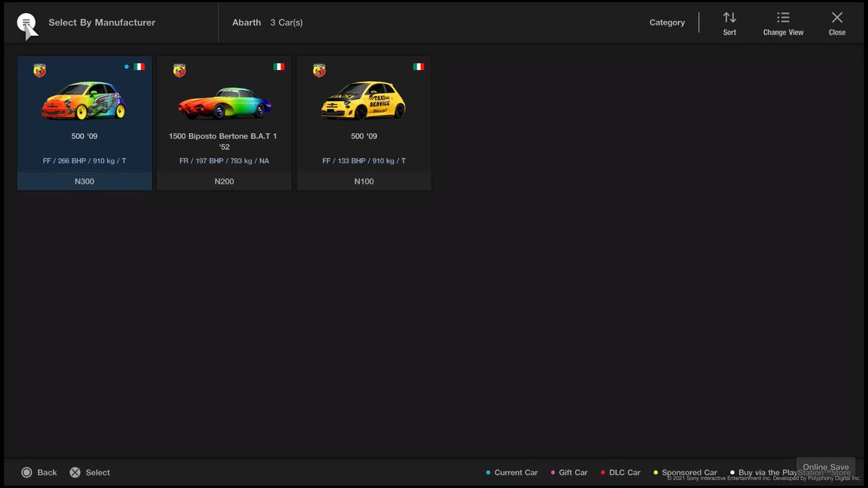Screen dimensions: 868x488
Task: Click the Sort label
Action: pos(729,33)
